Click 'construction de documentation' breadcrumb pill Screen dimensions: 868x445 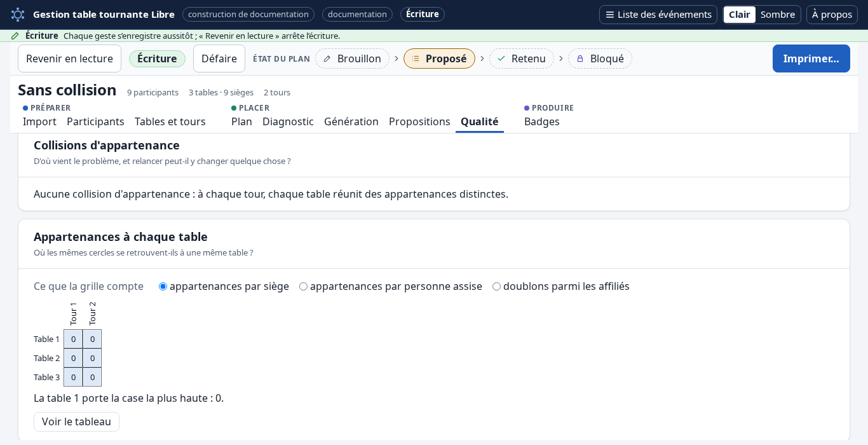(x=248, y=14)
